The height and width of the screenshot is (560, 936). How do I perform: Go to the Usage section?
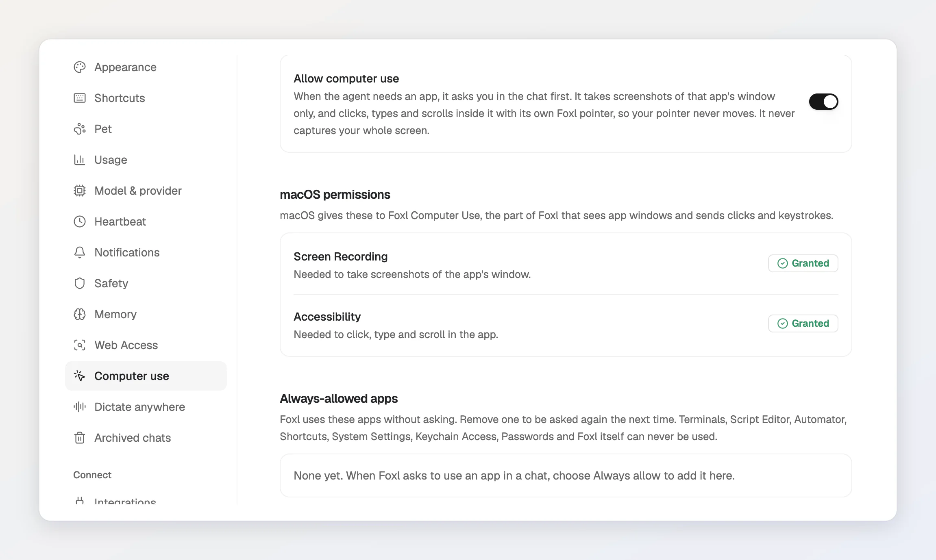(146, 160)
